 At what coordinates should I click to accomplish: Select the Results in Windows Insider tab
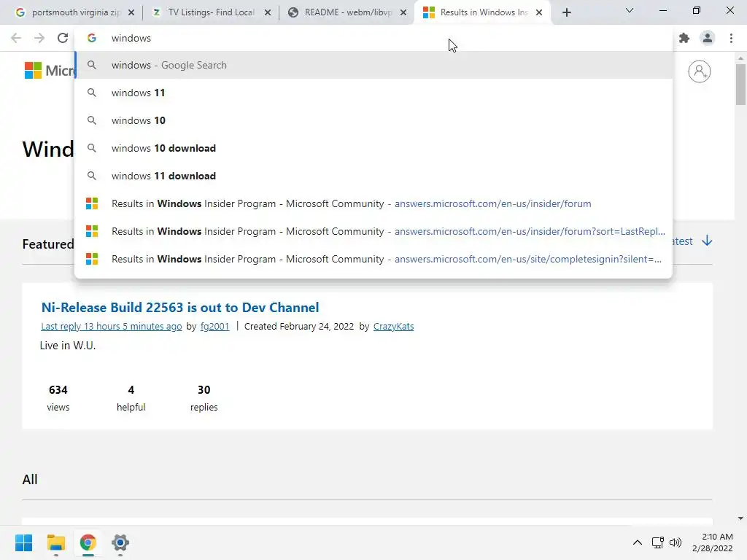click(483, 12)
